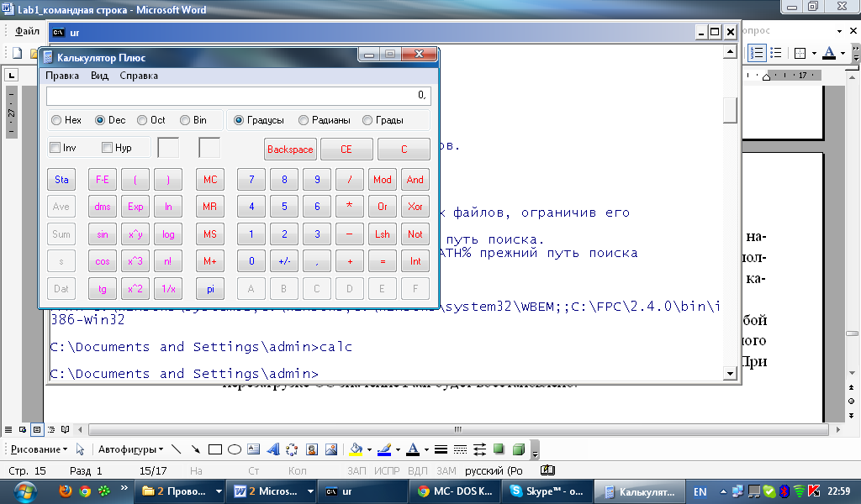This screenshot has width=861, height=504.
Task: Click the CE clear entry button
Action: pos(346,150)
